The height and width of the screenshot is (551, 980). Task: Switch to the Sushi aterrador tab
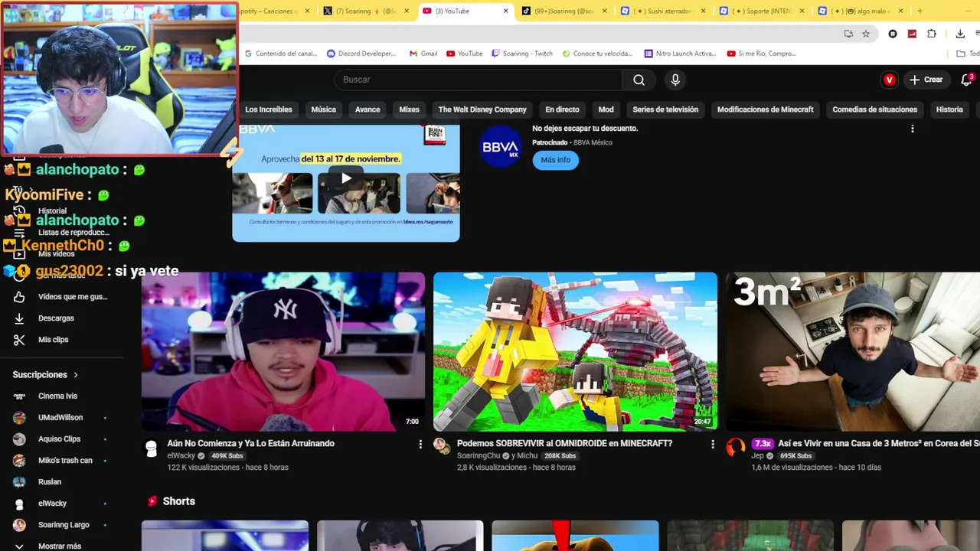tap(664, 11)
